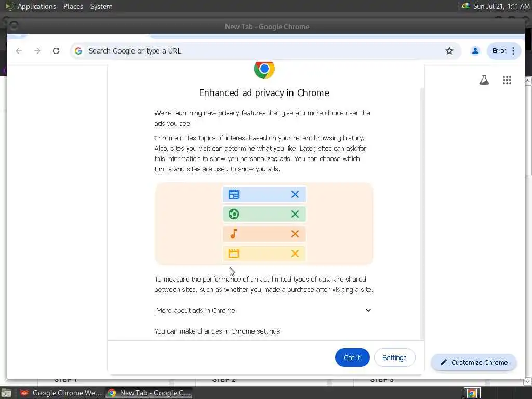Viewport: 532px width, 399px height.
Task: Click the Chrome three-dot menu icon
Action: tap(513, 51)
